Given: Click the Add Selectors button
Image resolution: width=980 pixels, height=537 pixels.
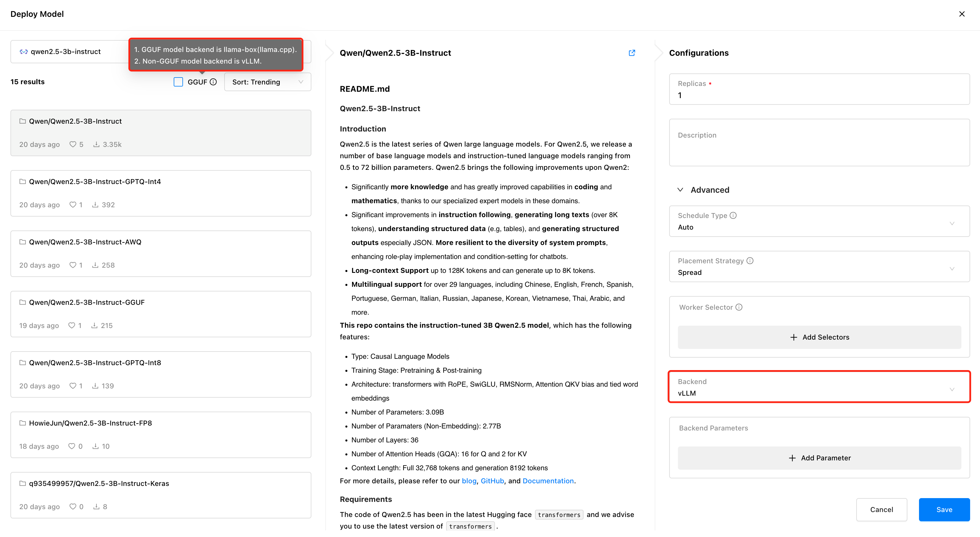Looking at the screenshot, I should (x=819, y=337).
